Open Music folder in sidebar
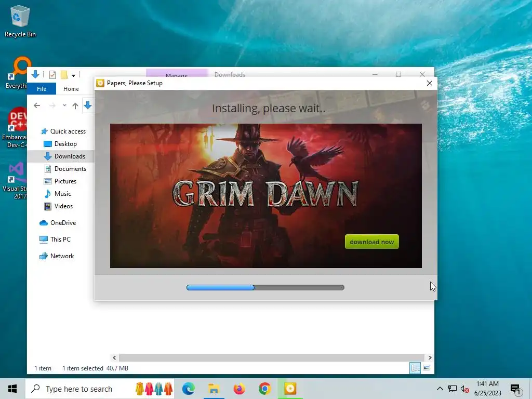Image resolution: width=532 pixels, height=399 pixels. pyautogui.click(x=62, y=194)
